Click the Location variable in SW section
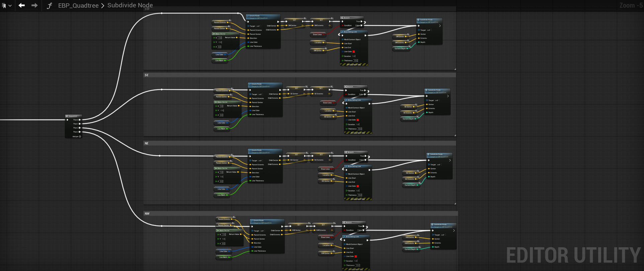Image resolution: width=644 pixels, height=271 pixels. point(318,42)
